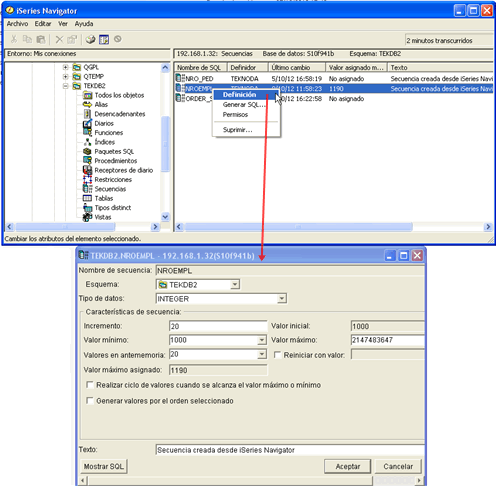
Task: Select the Tipos distinct icon
Action: (87, 208)
